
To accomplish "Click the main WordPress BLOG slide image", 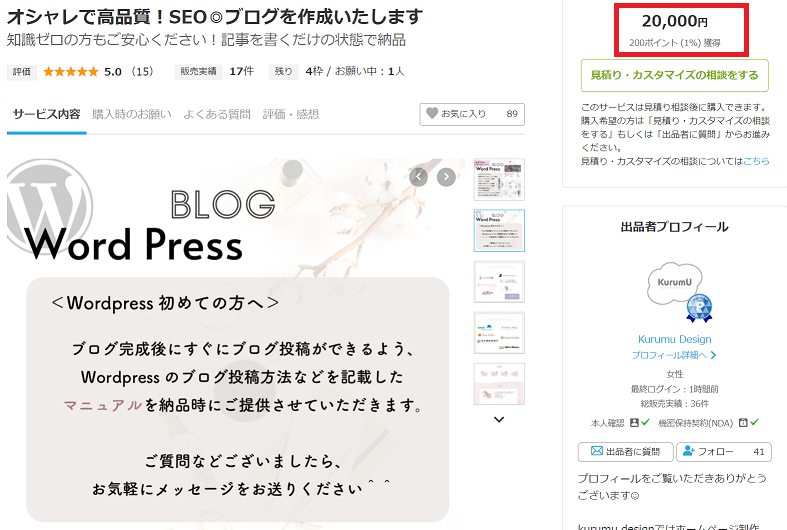I will (x=236, y=344).
